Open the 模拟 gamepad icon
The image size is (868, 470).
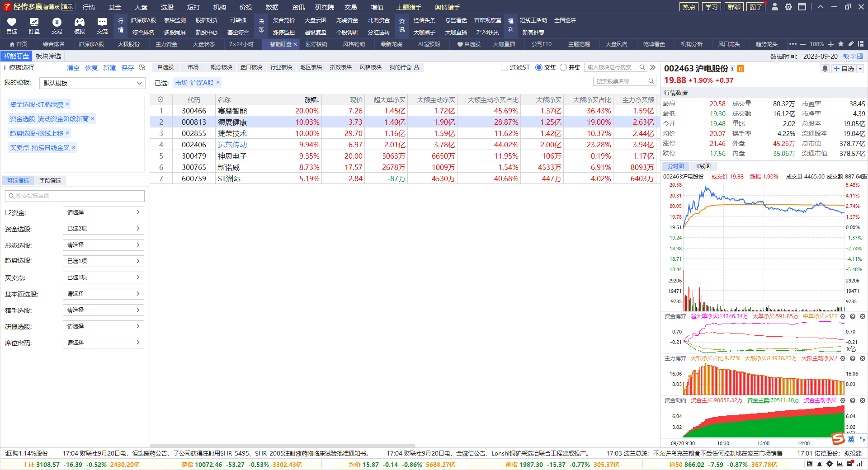pyautogui.click(x=79, y=23)
